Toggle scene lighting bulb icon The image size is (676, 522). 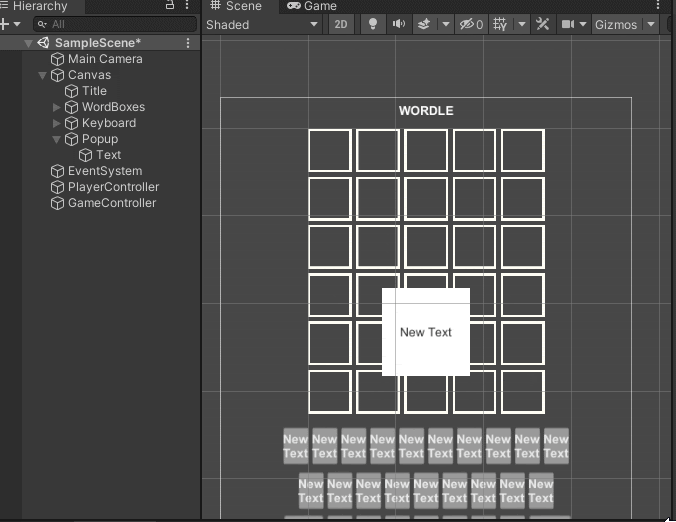pos(373,24)
